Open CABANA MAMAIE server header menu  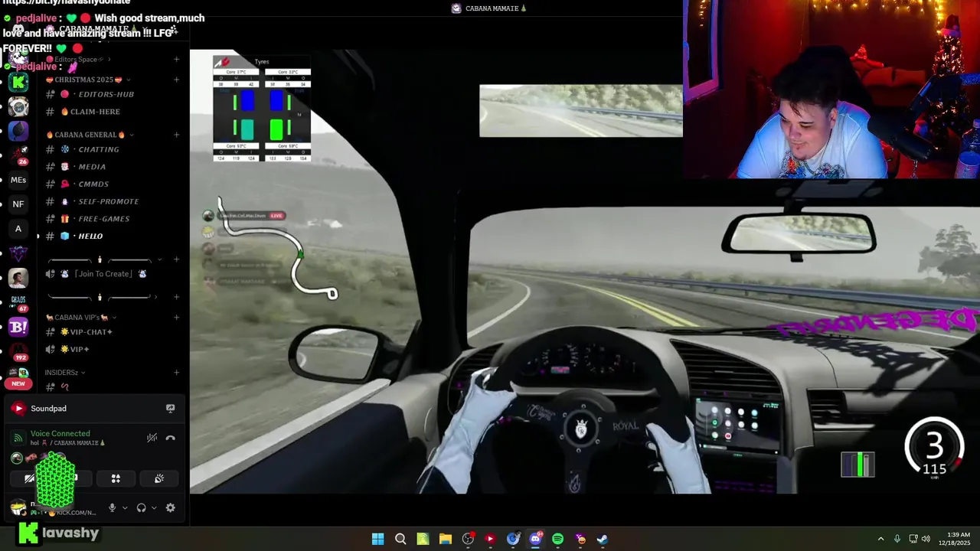click(x=96, y=29)
